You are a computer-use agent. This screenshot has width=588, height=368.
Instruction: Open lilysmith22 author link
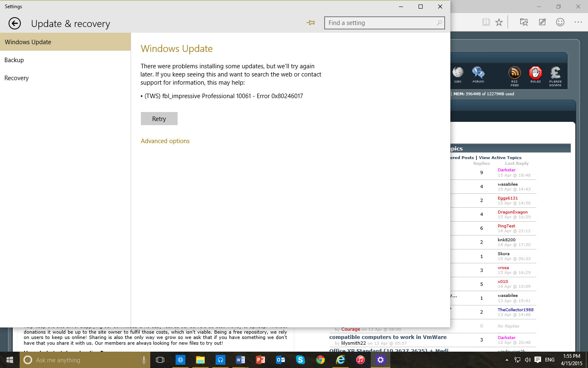(354, 343)
